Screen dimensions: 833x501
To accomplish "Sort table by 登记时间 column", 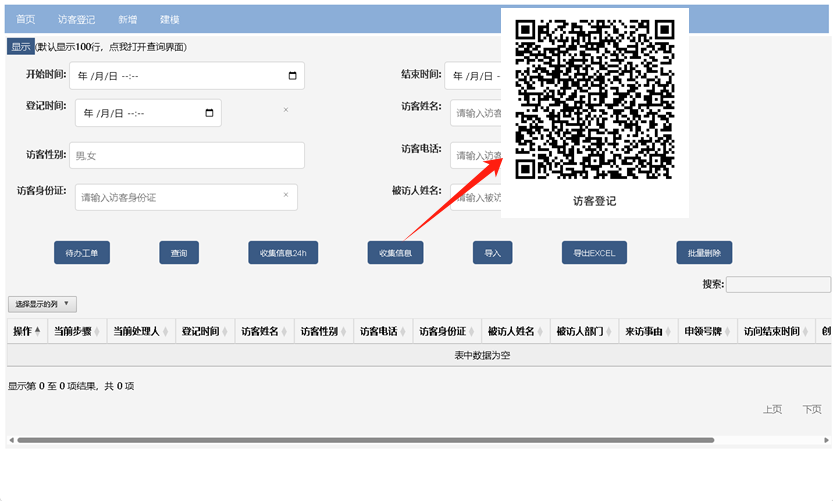I will [206, 332].
